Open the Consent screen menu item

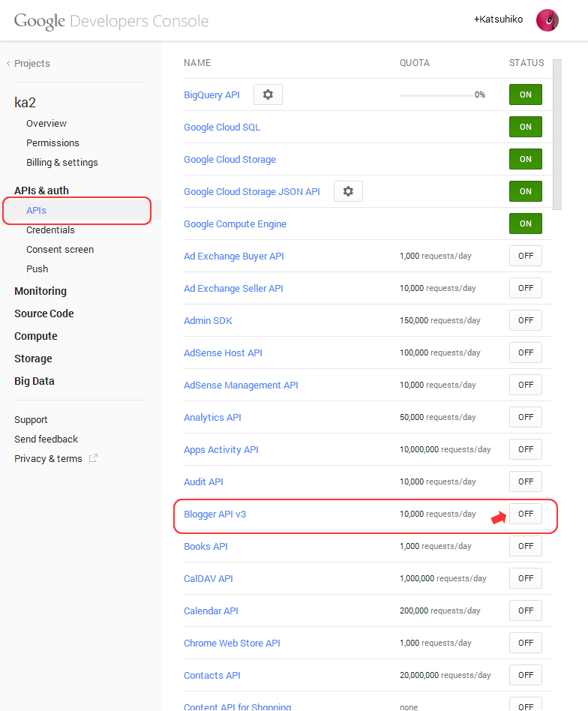[x=60, y=250]
